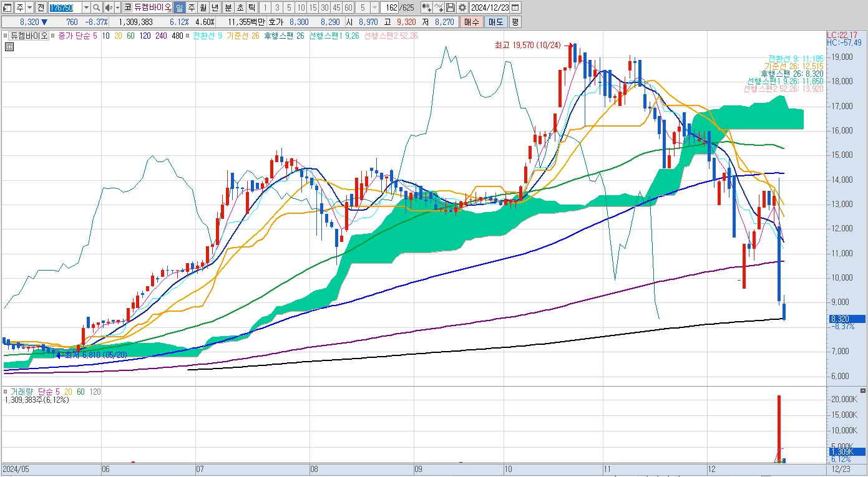
Task: Click the magnifier stock search icon
Action: [96, 7]
